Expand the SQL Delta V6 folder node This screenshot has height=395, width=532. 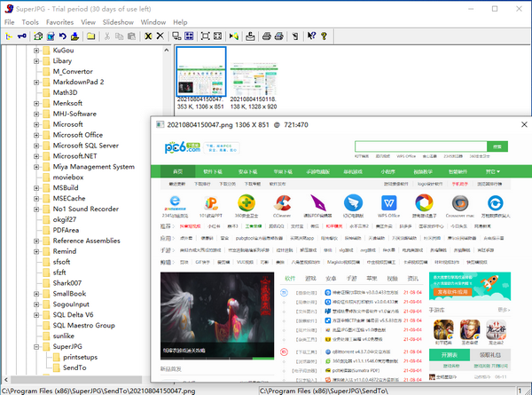(x=36, y=315)
